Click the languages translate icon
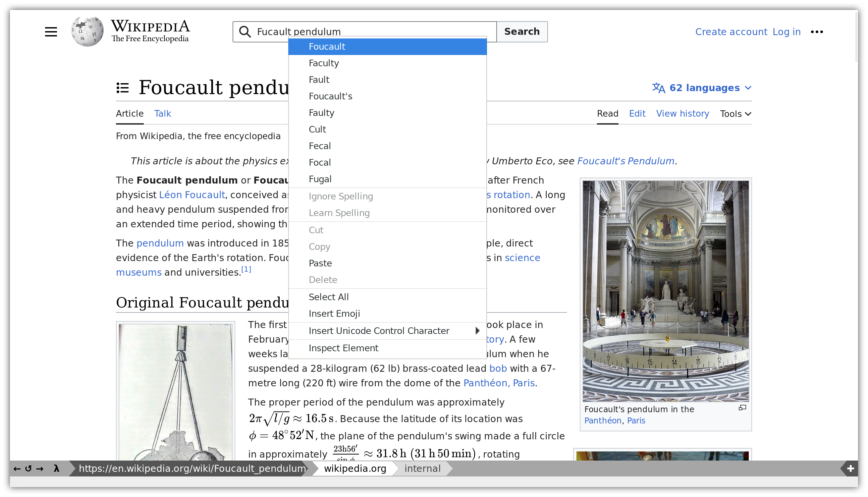 (658, 88)
